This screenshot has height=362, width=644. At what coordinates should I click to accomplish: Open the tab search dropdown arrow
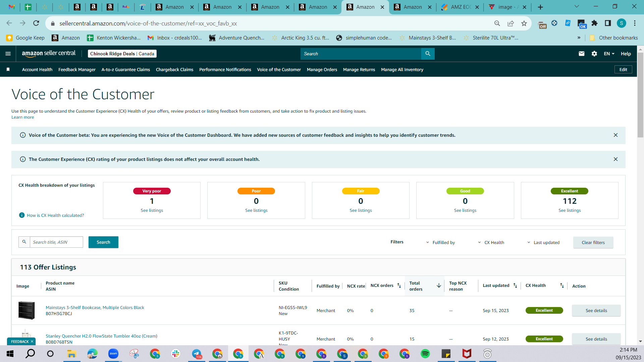[577, 6]
